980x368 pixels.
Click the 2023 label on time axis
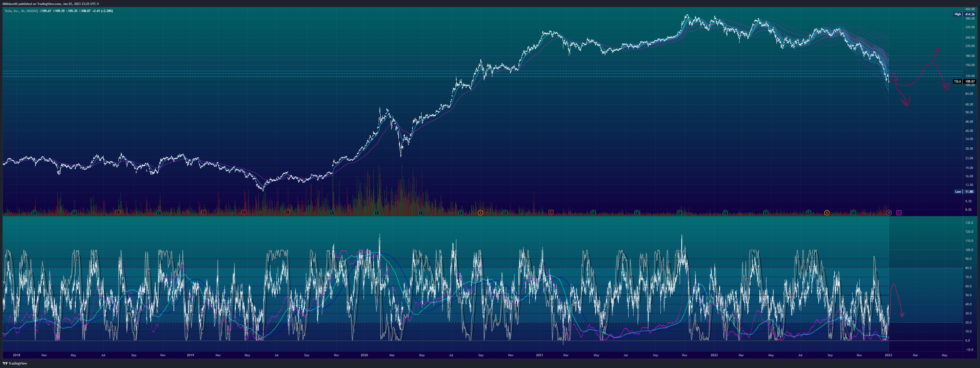888,355
